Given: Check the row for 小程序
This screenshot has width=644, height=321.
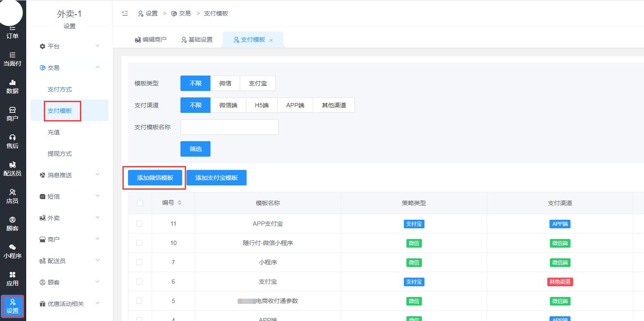Looking at the screenshot, I should pos(139,262).
